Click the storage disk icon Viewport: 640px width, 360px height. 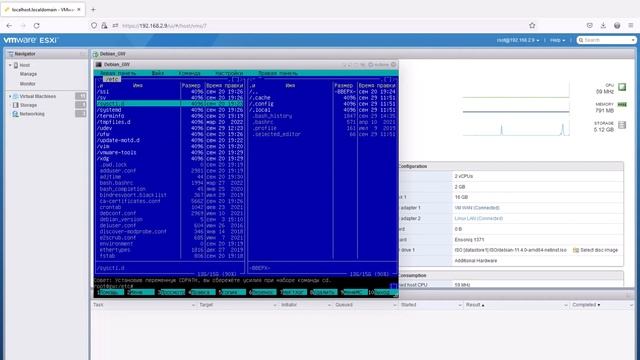tap(622, 125)
